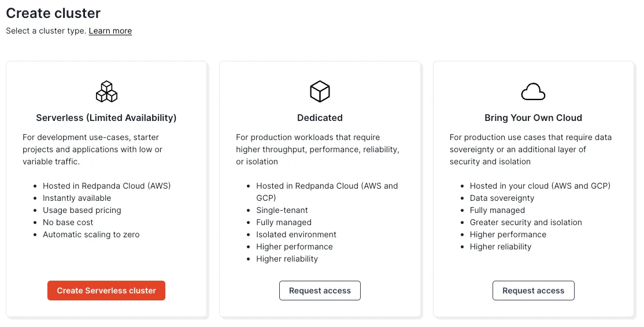Click the Create cluster page title
The height and width of the screenshot is (327, 644).
(53, 13)
